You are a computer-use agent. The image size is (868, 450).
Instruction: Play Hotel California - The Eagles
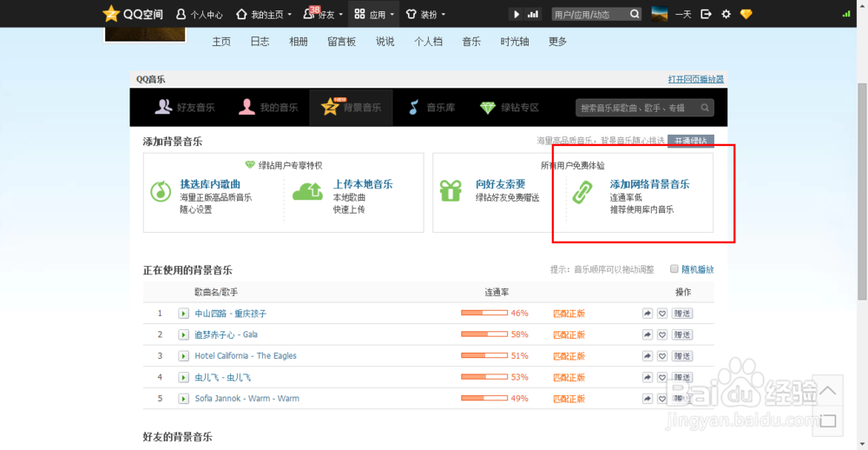click(183, 356)
